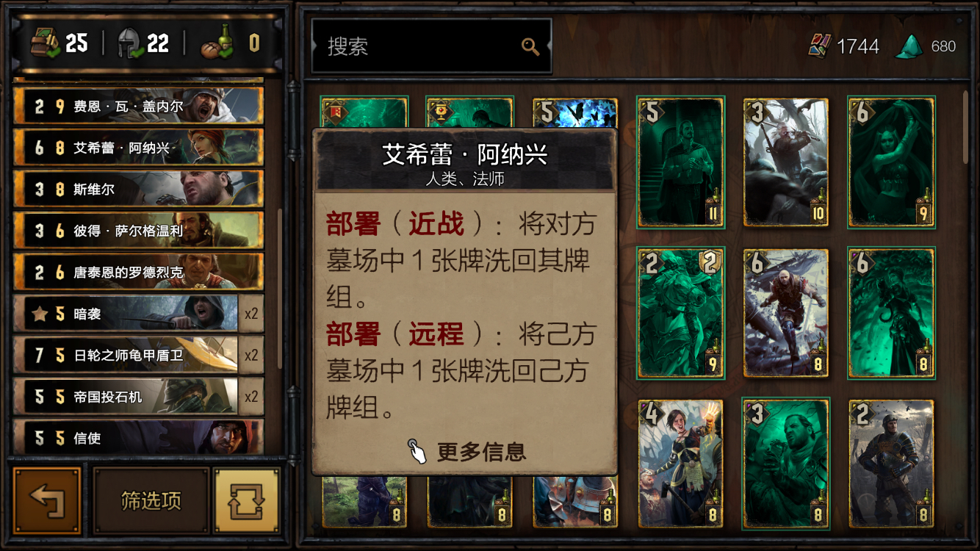Select 帝国投石机 entry in deck list

[x=138, y=397]
